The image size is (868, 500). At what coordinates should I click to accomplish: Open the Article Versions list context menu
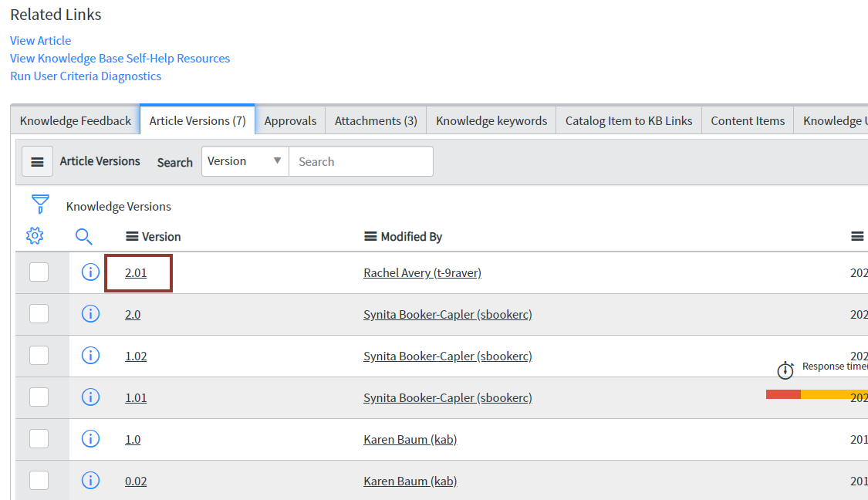tap(37, 160)
